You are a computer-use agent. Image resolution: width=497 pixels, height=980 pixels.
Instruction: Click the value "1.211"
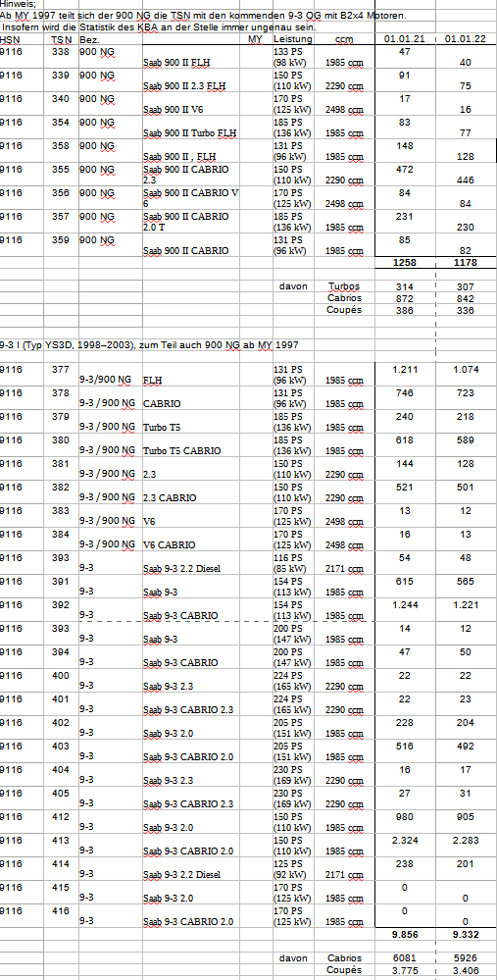405,370
